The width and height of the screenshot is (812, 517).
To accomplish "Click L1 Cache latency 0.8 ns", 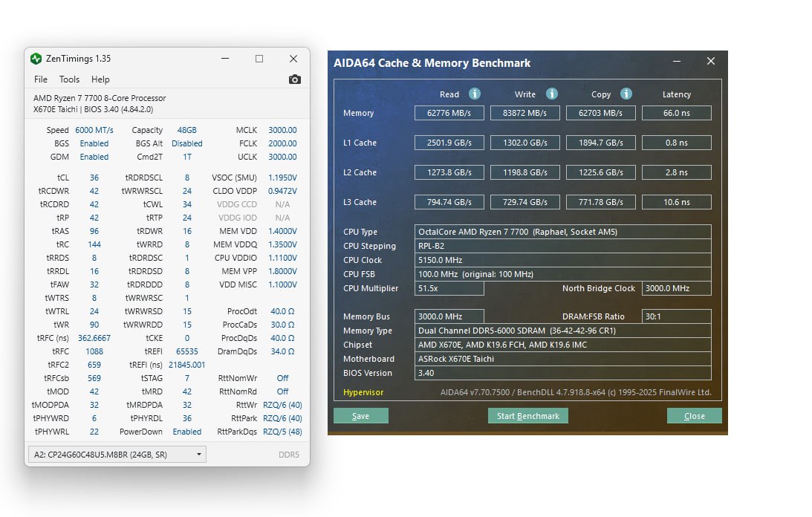I will (676, 143).
